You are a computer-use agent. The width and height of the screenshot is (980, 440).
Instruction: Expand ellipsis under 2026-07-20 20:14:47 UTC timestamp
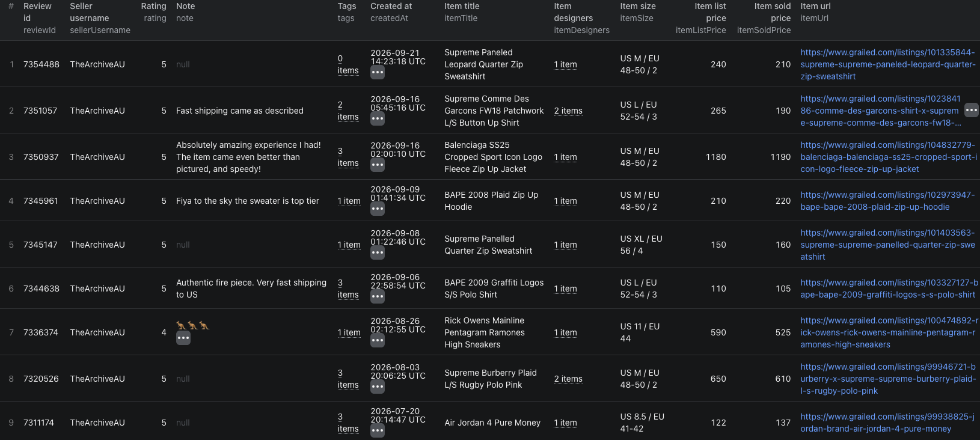378,431
